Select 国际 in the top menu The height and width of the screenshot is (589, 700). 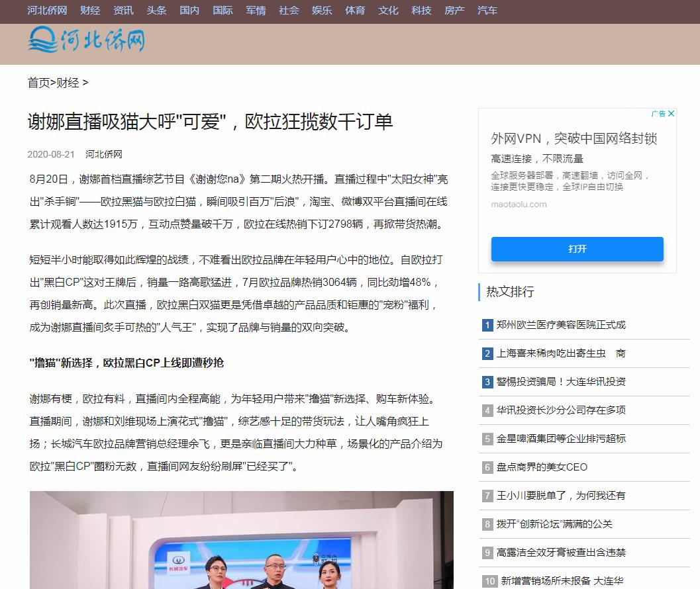pos(223,11)
